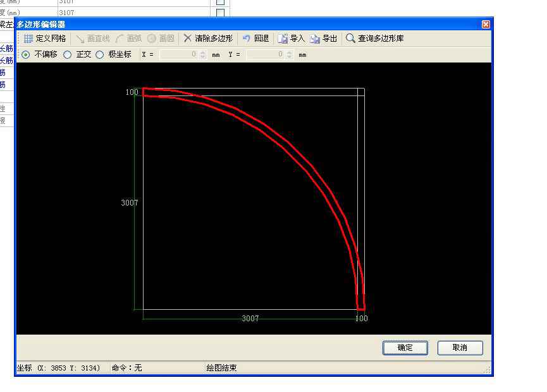Screen dimensions: 547x392
Task: Close the 多边形编辑器 dialog
Action: tap(486, 25)
